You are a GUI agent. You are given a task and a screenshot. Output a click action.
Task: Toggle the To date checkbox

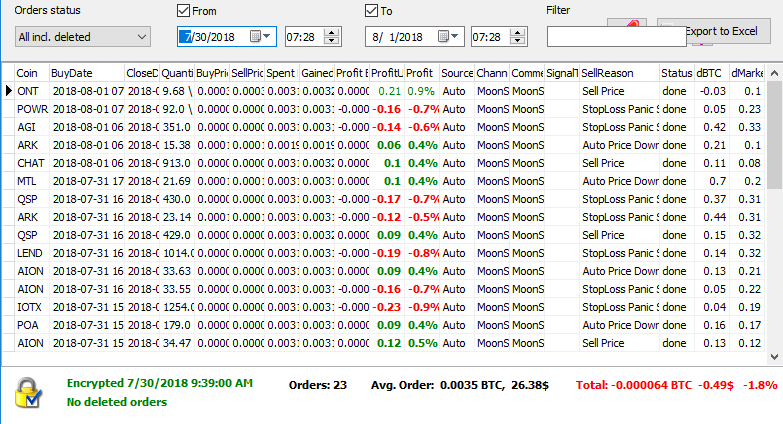tap(372, 11)
